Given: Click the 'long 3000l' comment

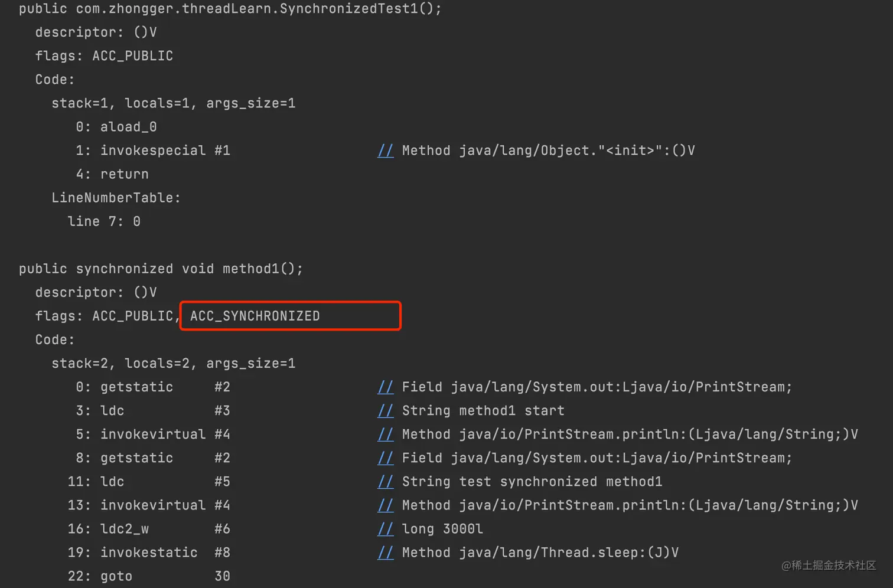Looking at the screenshot, I should tap(431, 528).
